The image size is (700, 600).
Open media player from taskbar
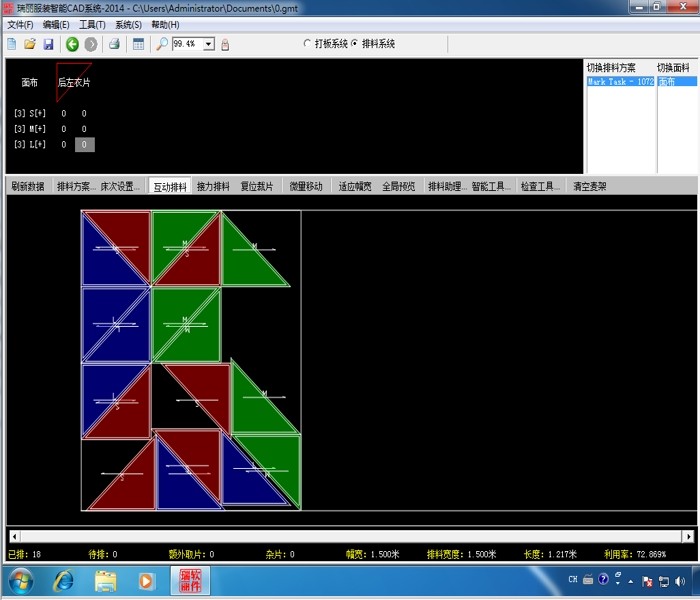coord(146,581)
